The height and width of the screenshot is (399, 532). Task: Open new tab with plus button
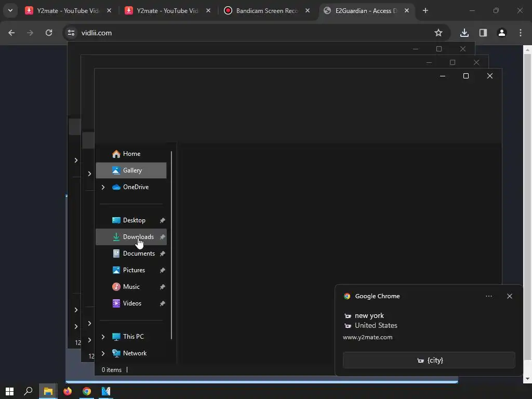(425, 10)
